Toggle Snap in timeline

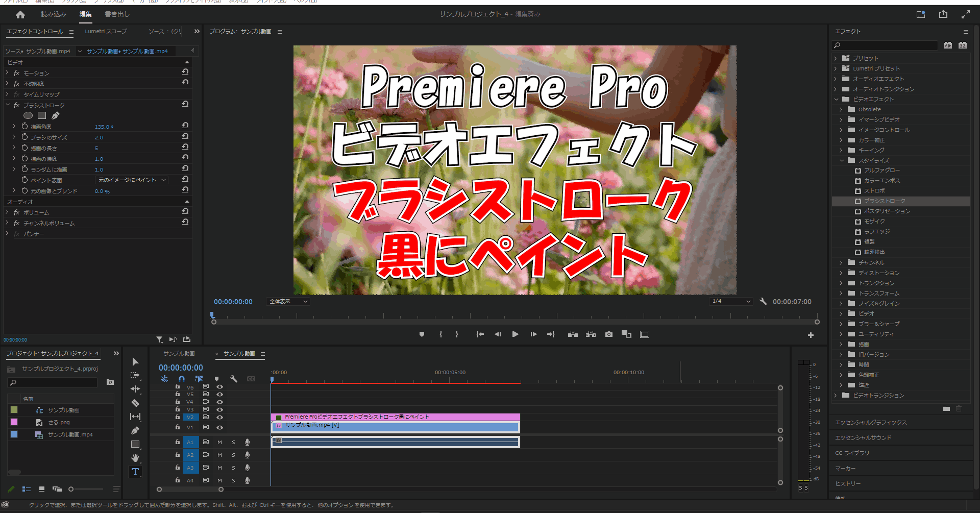182,379
